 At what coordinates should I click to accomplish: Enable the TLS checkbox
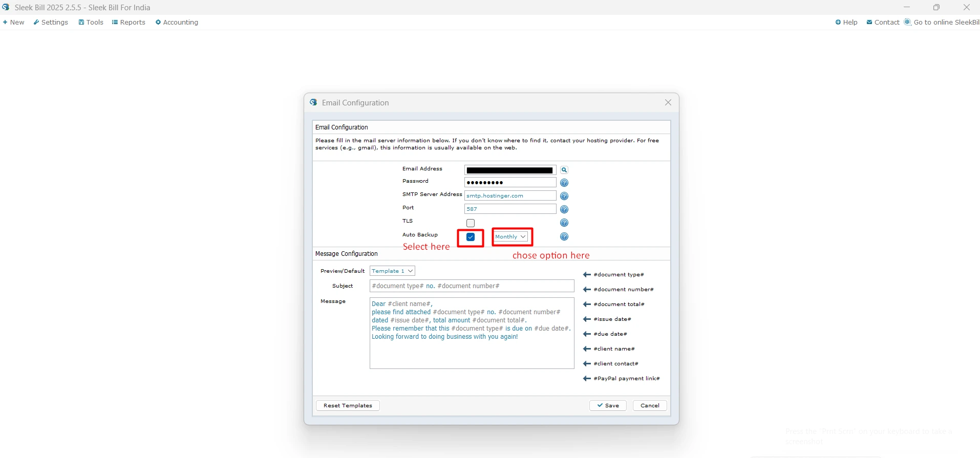point(471,223)
